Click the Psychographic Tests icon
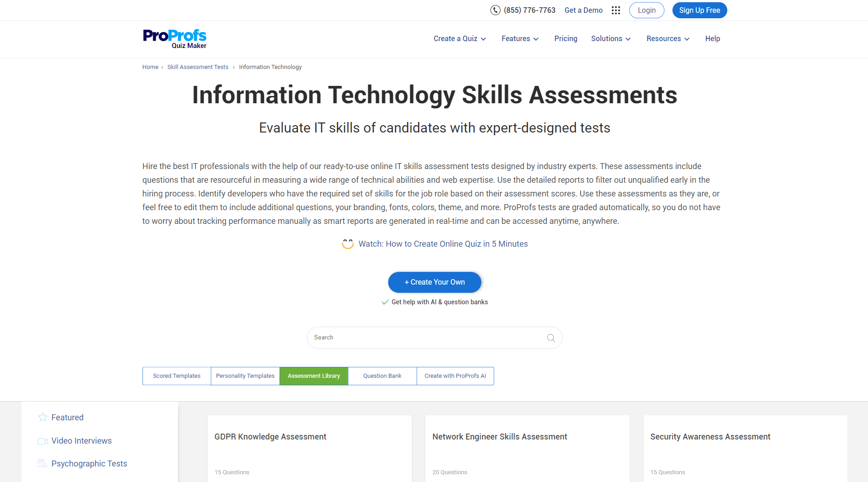 click(42, 463)
